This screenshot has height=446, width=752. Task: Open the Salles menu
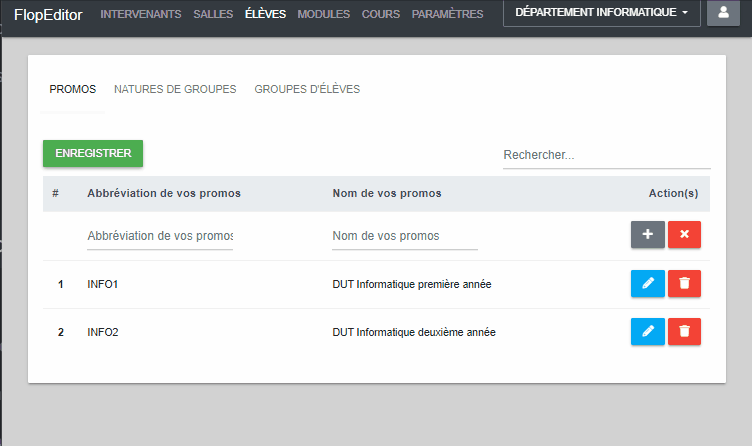[x=213, y=15]
